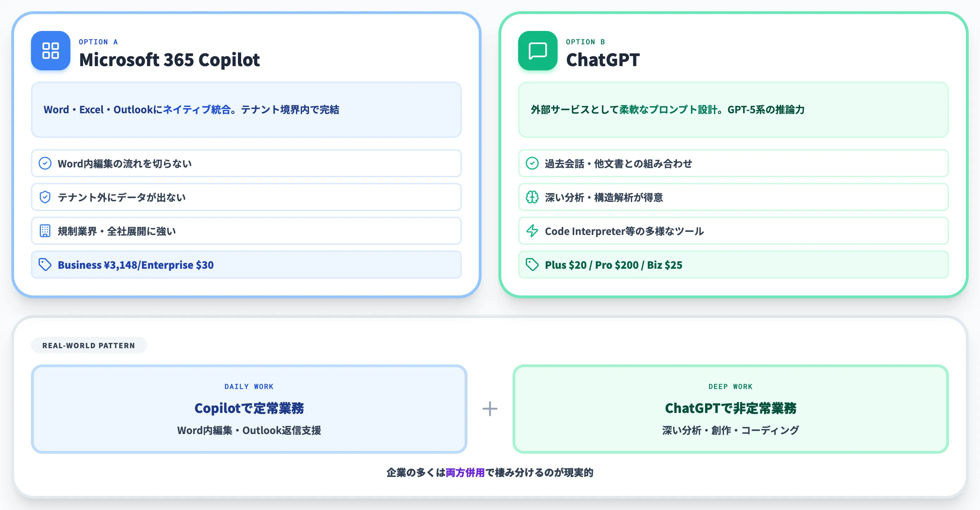The height and width of the screenshot is (510, 980).
Task: Click the green chat bubble icon for ChatGPT
Action: coord(538,51)
